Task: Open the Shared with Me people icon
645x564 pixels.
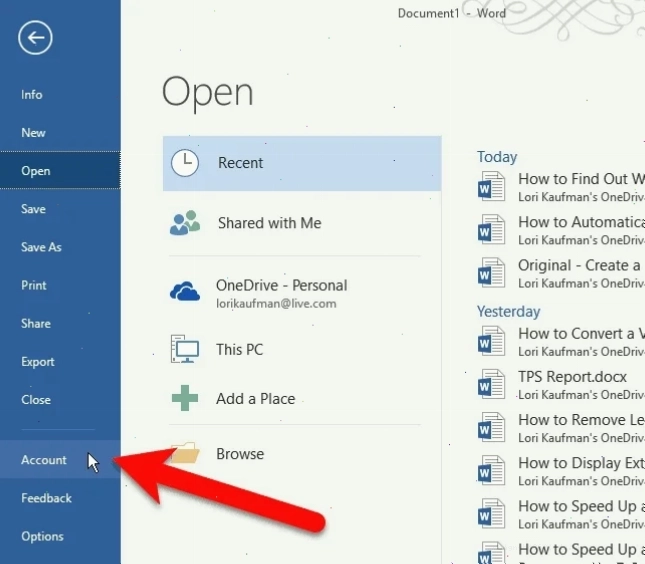Action: pyautogui.click(x=185, y=223)
